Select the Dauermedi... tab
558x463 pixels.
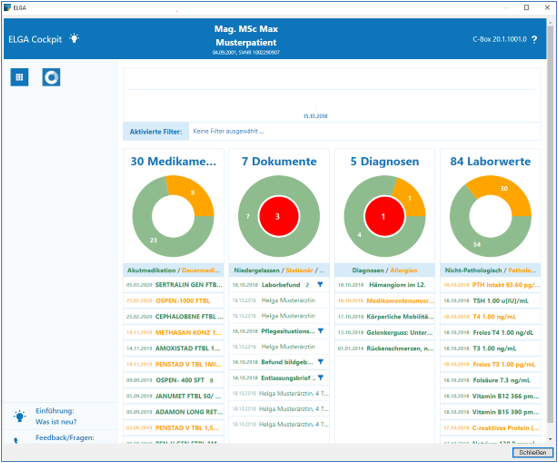tap(200, 270)
